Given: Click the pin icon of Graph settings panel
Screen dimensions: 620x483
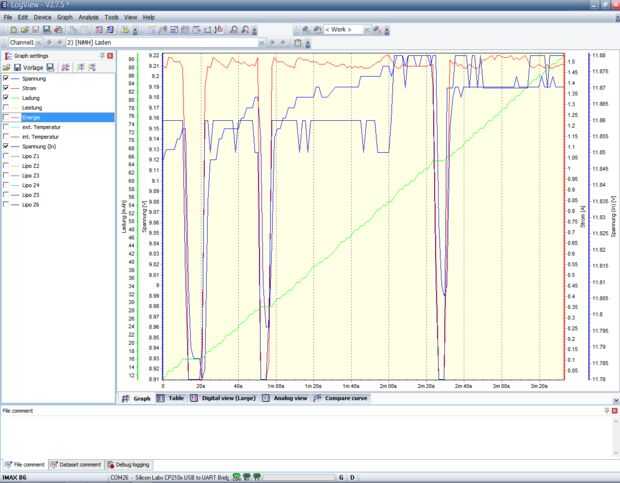Looking at the screenshot, I should click(102, 56).
